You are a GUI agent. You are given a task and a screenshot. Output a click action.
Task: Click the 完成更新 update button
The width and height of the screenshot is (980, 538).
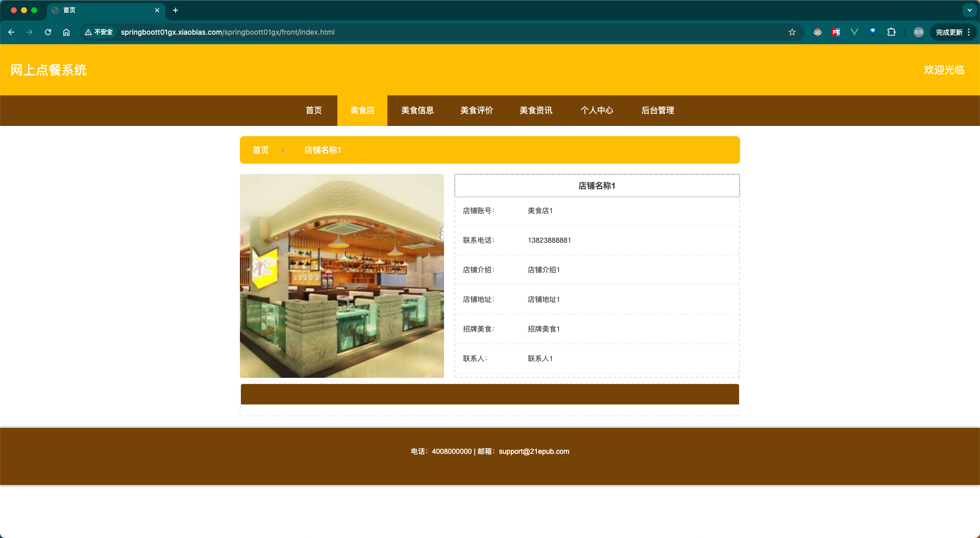[949, 32]
